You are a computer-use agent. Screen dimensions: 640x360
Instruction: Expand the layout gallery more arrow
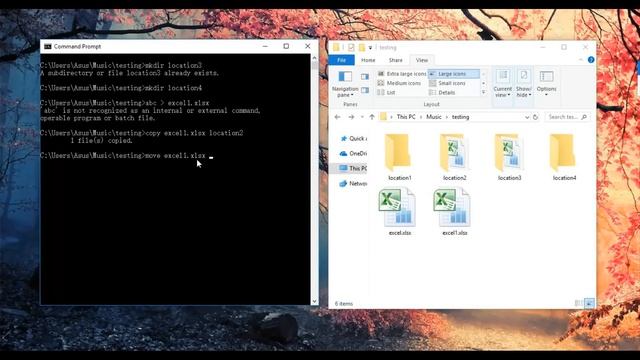pos(484,93)
